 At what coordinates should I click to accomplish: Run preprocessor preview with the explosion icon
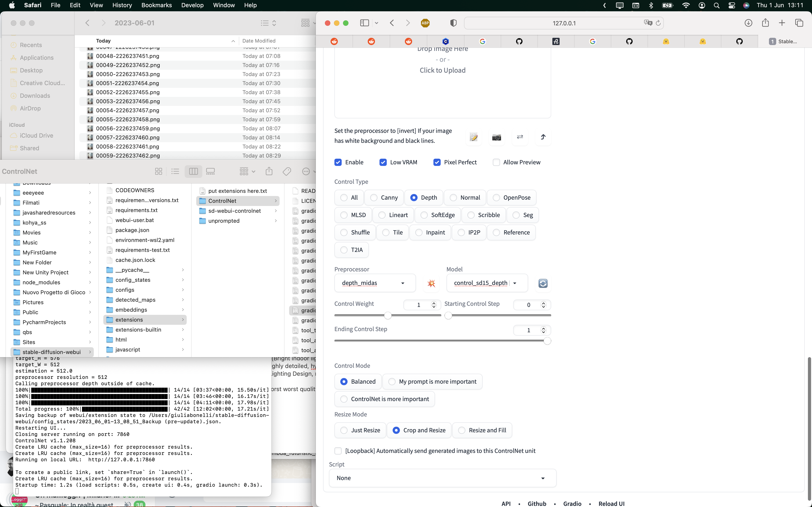coord(431,283)
